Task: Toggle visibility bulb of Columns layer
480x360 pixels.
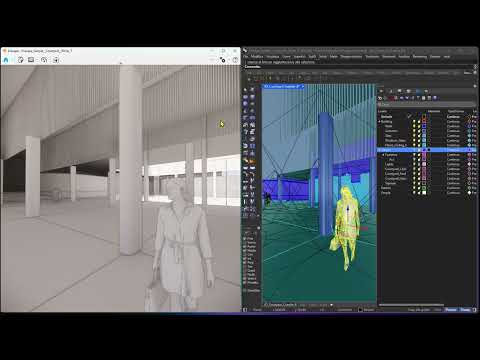Action: pos(414,131)
